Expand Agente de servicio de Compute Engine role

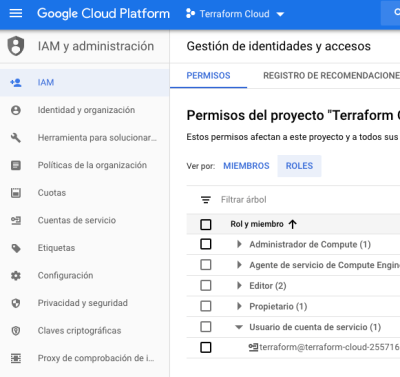(239, 265)
